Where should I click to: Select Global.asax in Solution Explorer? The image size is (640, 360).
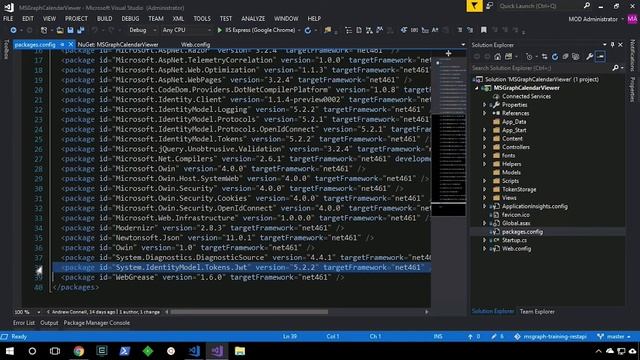click(x=516, y=223)
